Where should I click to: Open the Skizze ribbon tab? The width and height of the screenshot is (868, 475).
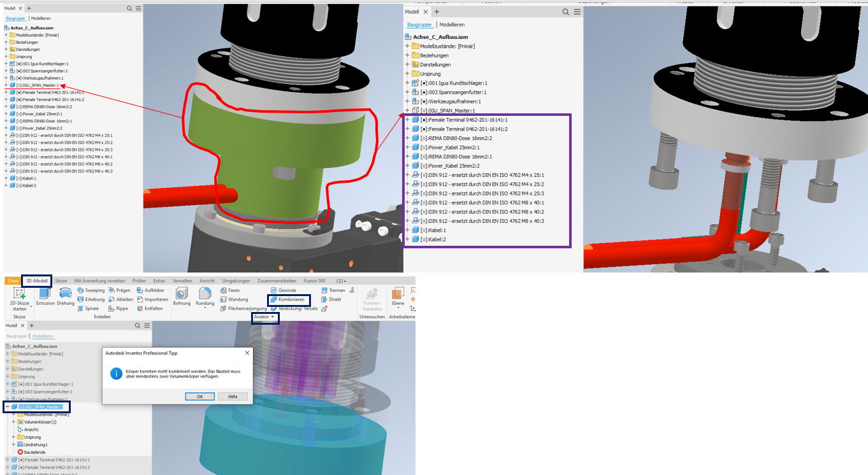(x=61, y=281)
